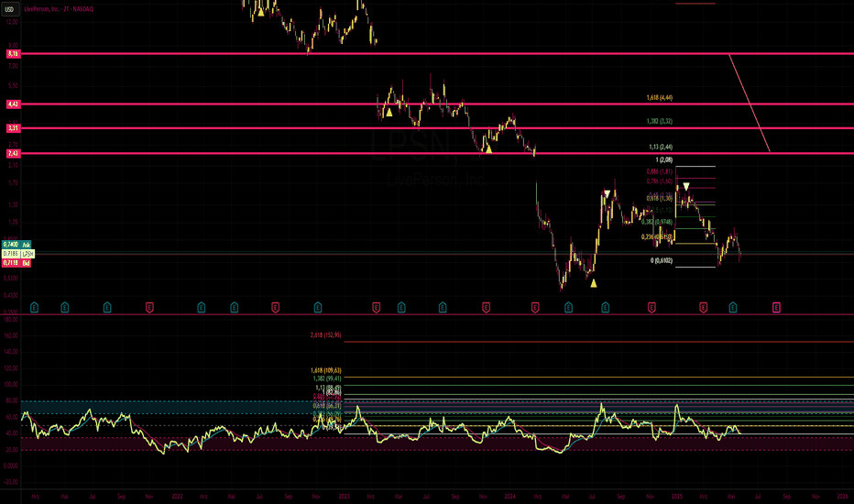Open the teal earnings marker at May 2025
The height and width of the screenshot is (504, 854).
tap(733, 308)
